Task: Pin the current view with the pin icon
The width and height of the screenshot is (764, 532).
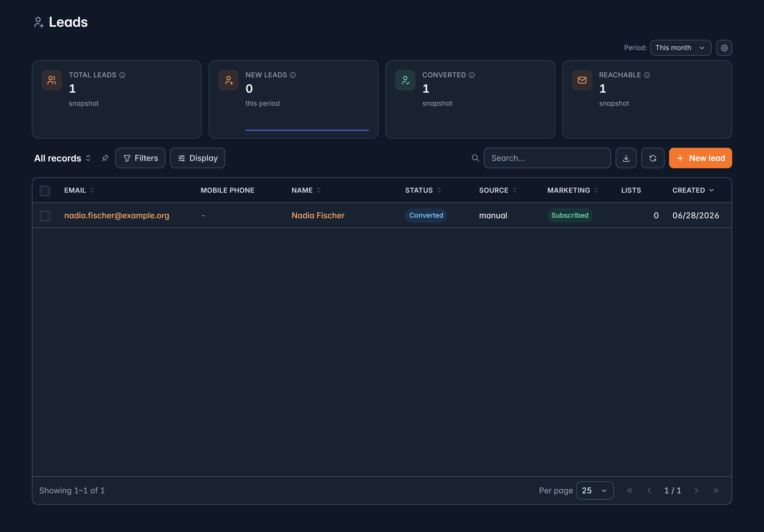Action: (x=105, y=158)
